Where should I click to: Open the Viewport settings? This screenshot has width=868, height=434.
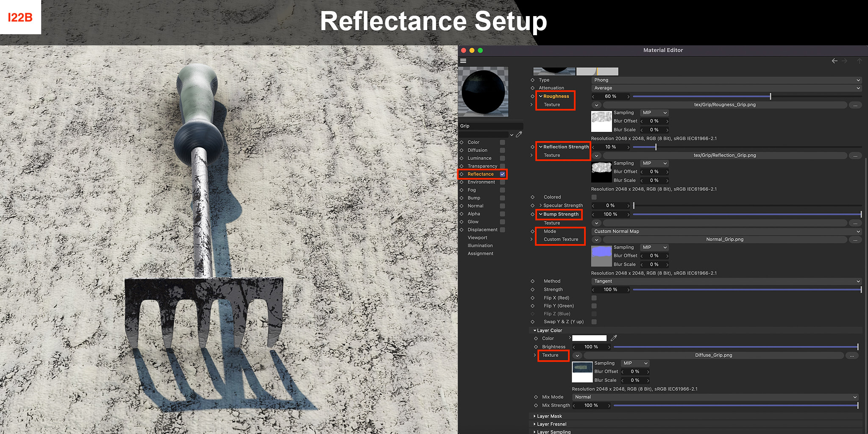point(477,238)
